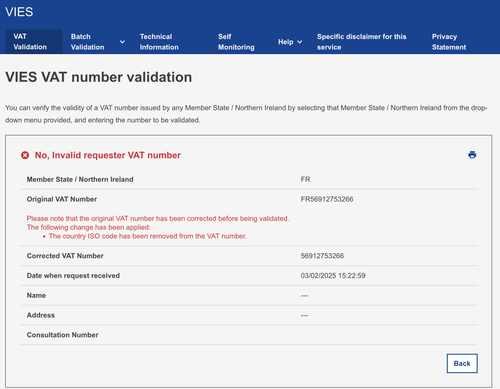Click the Back button

click(462, 363)
